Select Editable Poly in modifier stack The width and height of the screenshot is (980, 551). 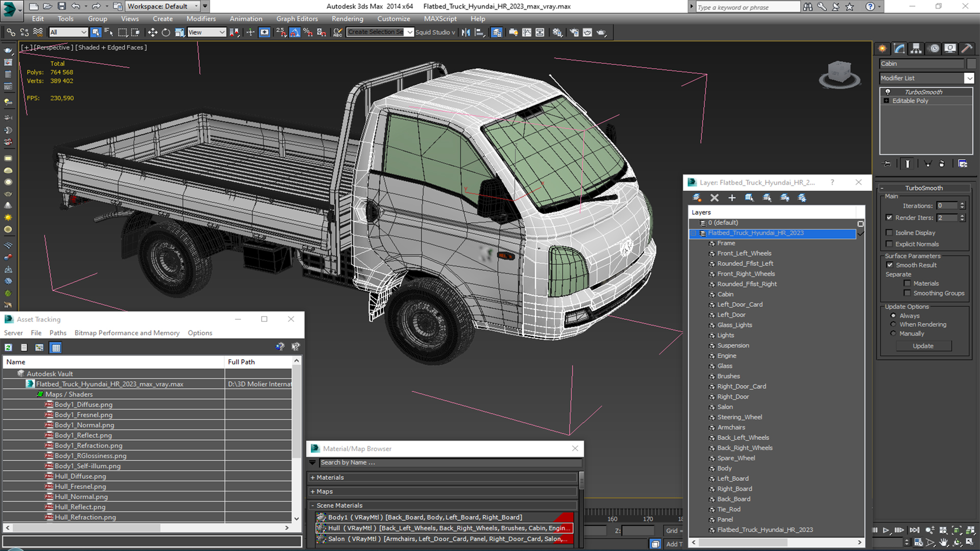[910, 101]
